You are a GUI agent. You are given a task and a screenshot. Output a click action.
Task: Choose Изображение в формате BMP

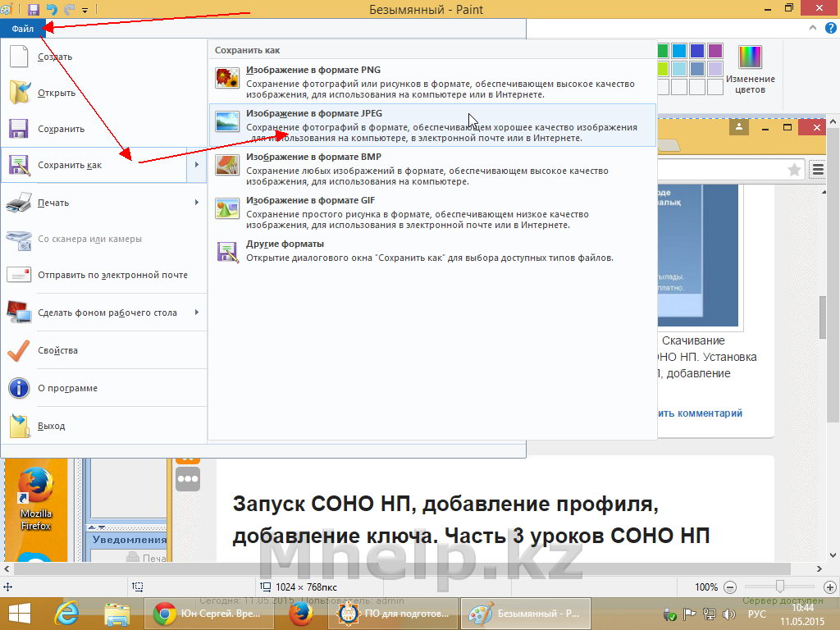432,168
